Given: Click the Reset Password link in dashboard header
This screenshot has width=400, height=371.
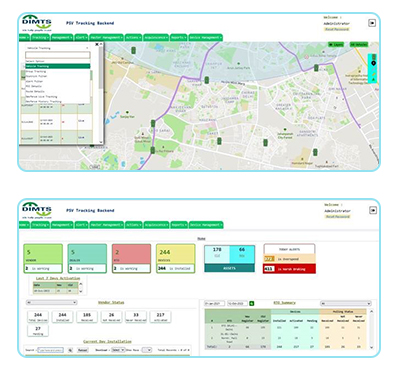Looking at the screenshot, I should pyautogui.click(x=338, y=217).
